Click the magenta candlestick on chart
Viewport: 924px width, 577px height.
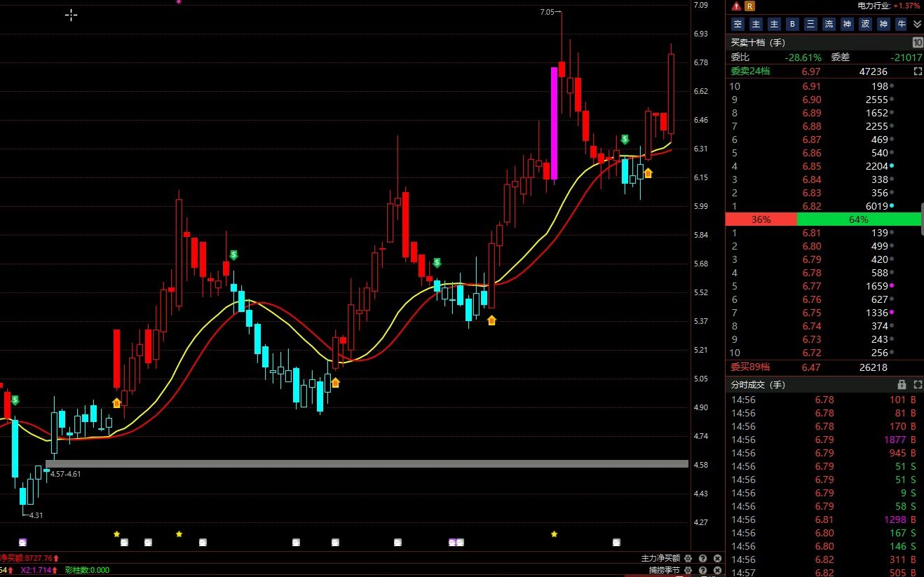tap(554, 123)
